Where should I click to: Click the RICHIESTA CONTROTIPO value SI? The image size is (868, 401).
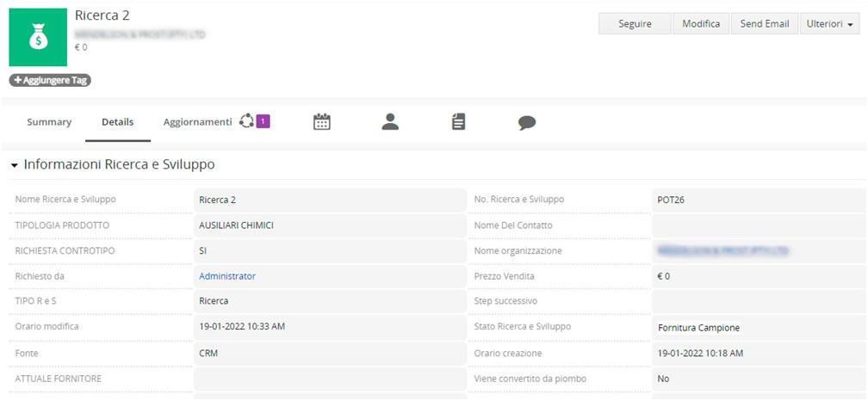click(202, 250)
